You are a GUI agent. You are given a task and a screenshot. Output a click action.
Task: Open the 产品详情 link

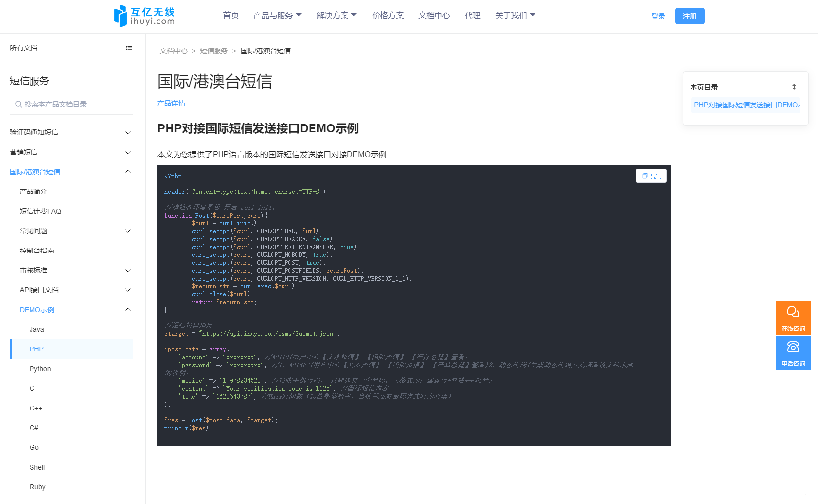click(x=171, y=103)
